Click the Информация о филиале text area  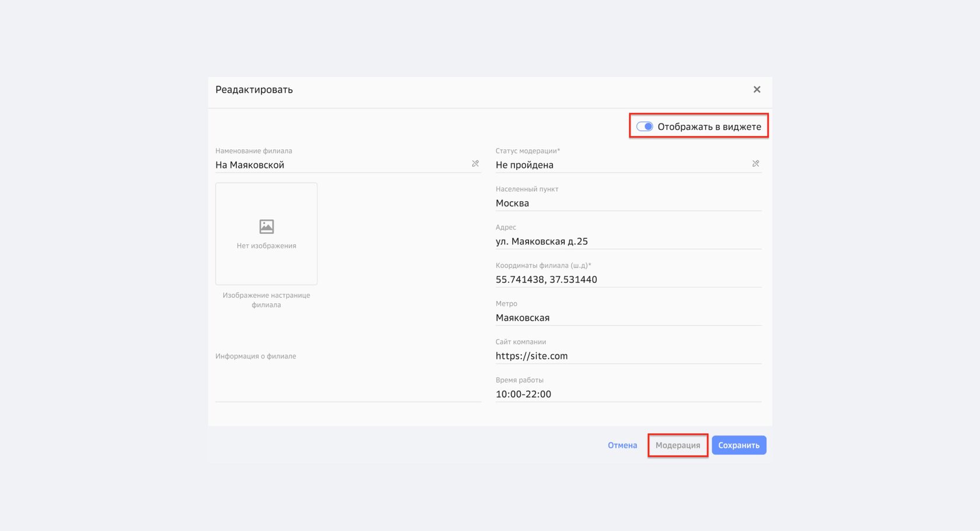tap(348, 377)
